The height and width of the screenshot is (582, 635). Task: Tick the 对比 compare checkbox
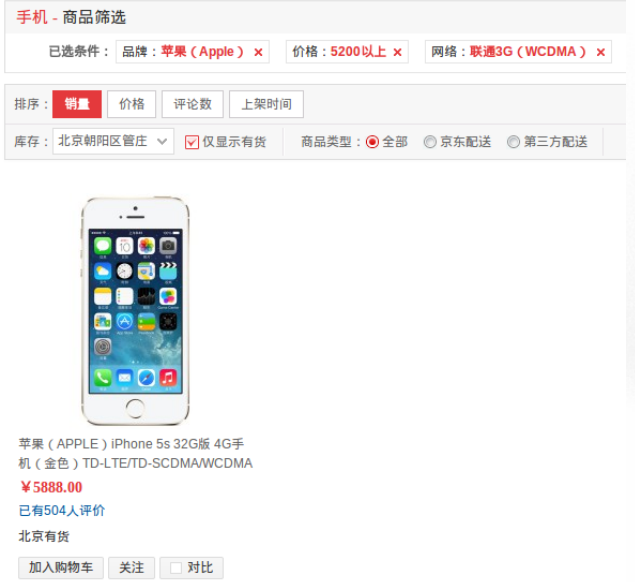pos(176,568)
